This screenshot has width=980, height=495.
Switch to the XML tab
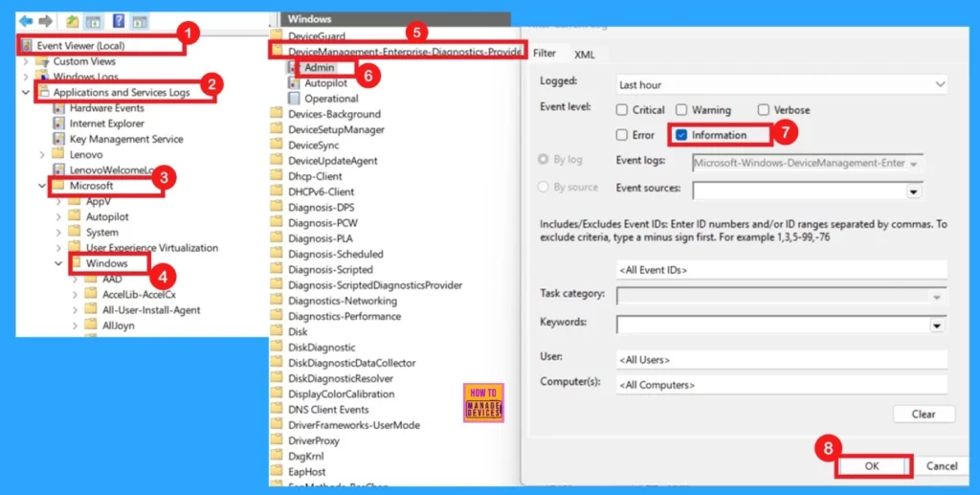coord(585,55)
